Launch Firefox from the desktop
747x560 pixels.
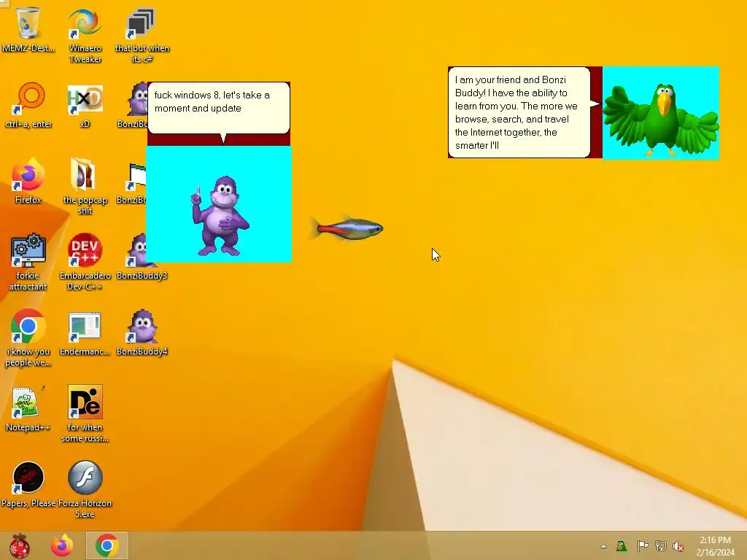point(28,181)
